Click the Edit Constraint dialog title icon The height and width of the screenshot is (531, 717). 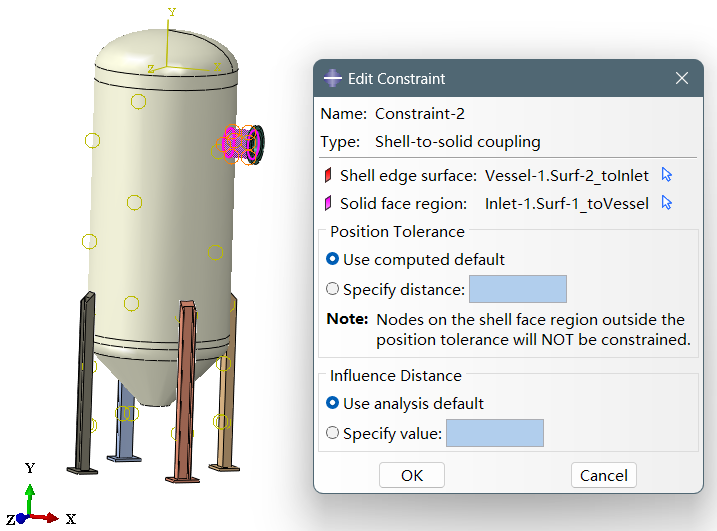pyautogui.click(x=332, y=78)
